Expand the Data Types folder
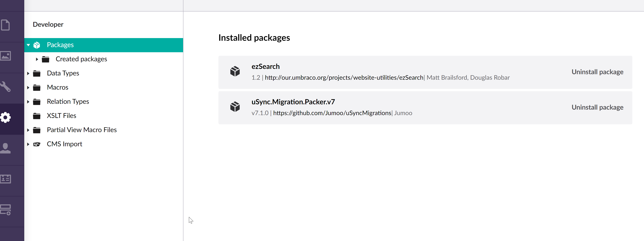Screen dimensions: 644x241 point(28,73)
